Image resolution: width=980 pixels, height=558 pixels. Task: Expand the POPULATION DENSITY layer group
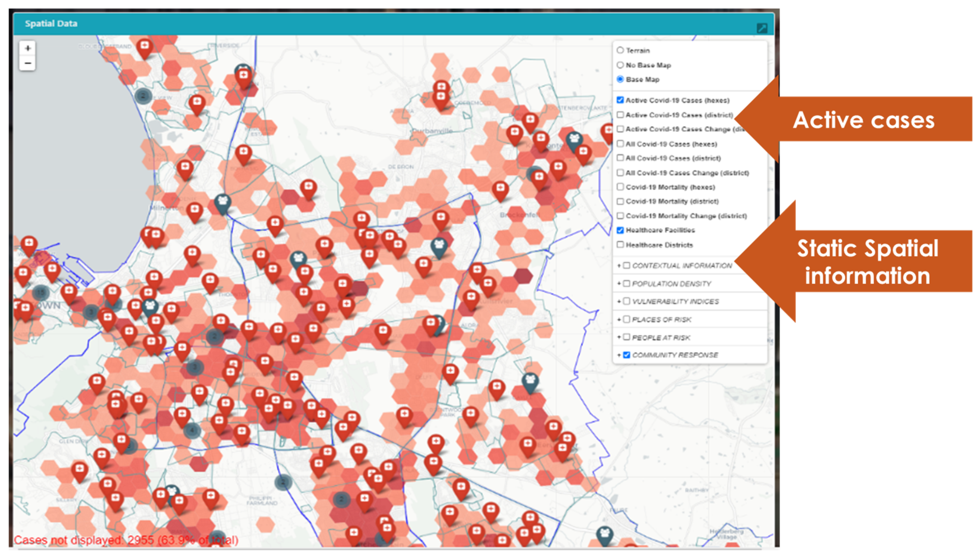(619, 283)
